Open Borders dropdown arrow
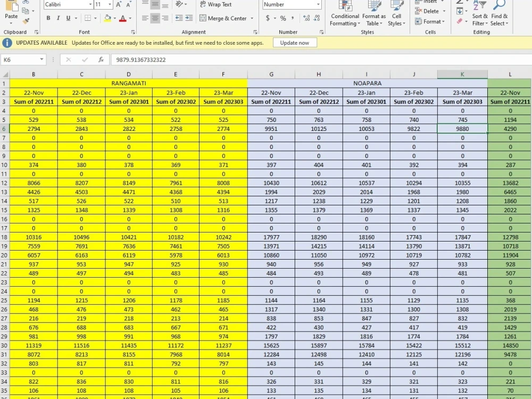The image size is (532, 399). tap(95, 18)
